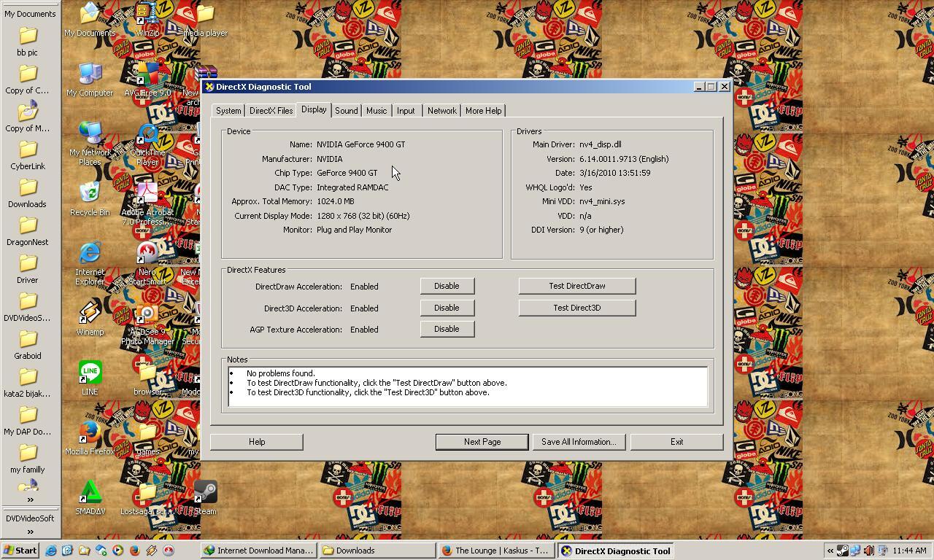934x560 pixels.
Task: Switch to the System tab
Action: tap(228, 111)
